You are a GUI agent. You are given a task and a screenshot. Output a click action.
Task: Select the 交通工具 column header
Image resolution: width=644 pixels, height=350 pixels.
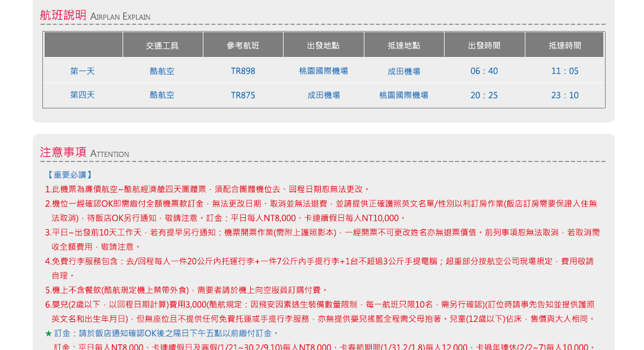pos(162,46)
